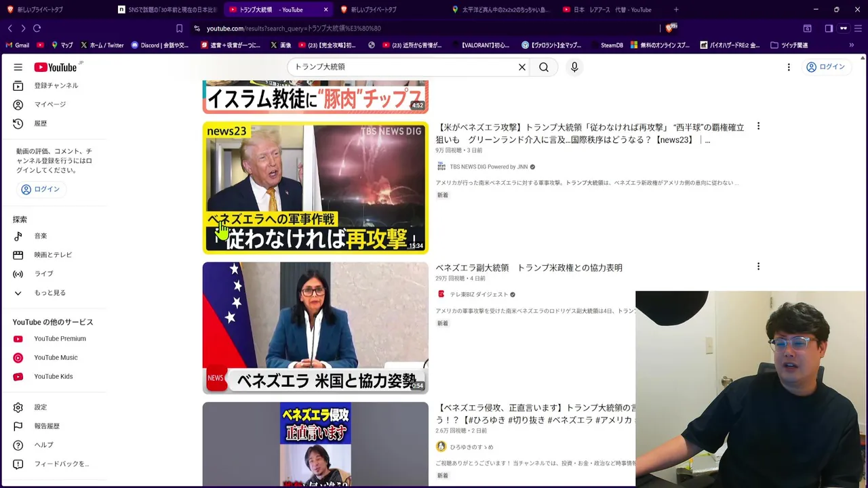The width and height of the screenshot is (868, 488).
Task: Bookmark this page with the bookmark icon
Action: [179, 28]
